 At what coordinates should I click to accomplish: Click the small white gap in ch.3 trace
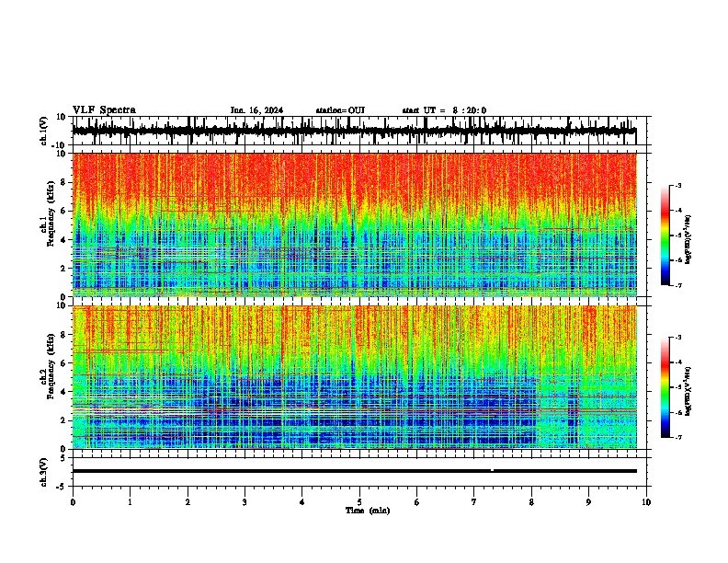(492, 470)
